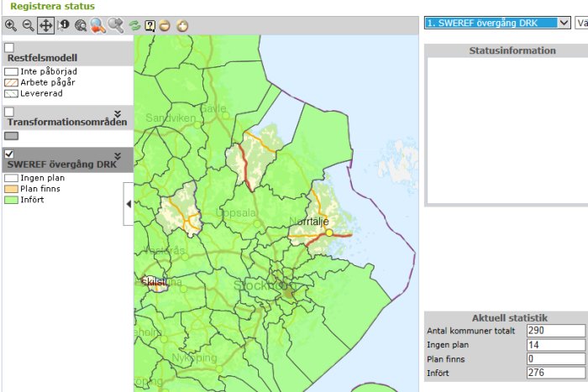Click the Plan finns value field
This screenshot has height=392, width=588.
coord(556,358)
